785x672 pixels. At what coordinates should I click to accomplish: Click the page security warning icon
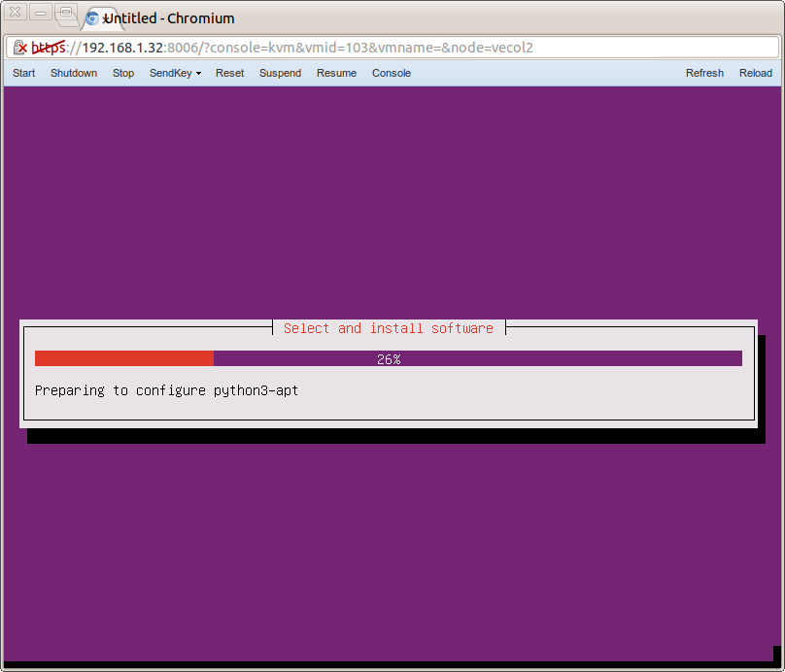click(x=21, y=47)
